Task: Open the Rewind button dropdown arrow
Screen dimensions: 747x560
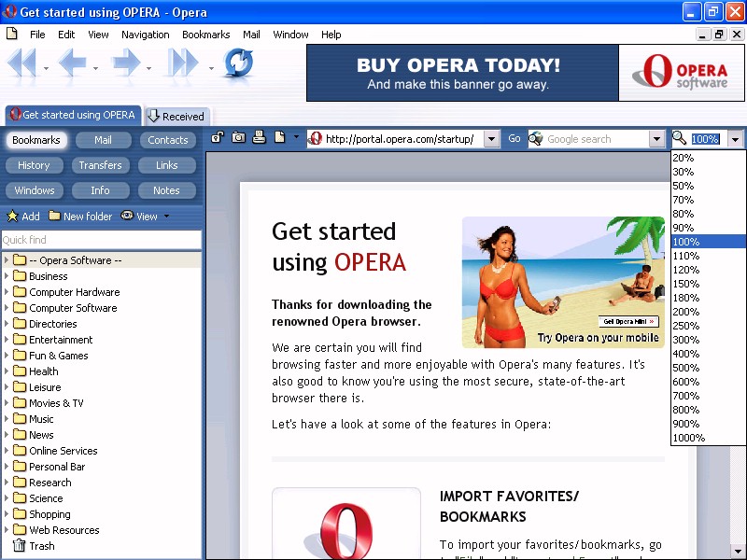Action: (46, 68)
